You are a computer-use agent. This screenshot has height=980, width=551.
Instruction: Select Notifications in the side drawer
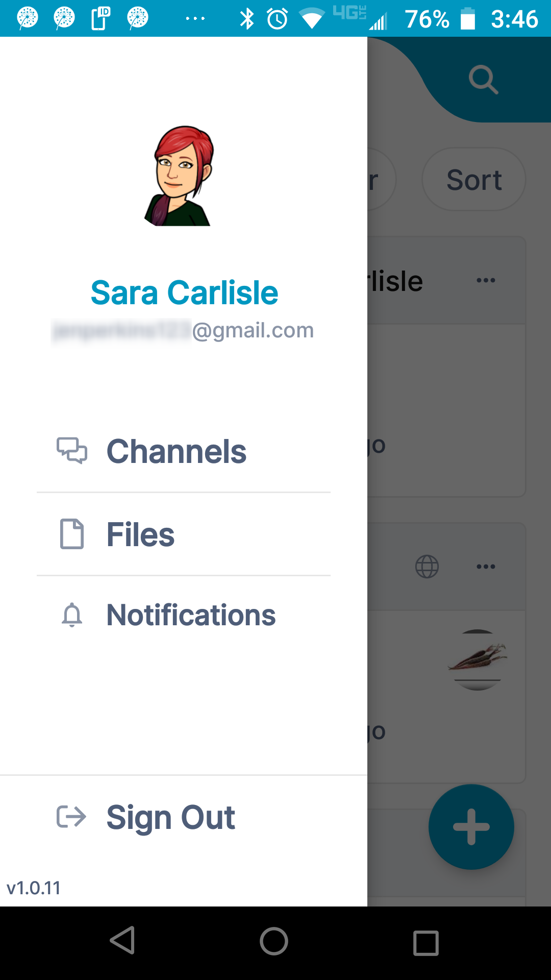click(x=184, y=615)
